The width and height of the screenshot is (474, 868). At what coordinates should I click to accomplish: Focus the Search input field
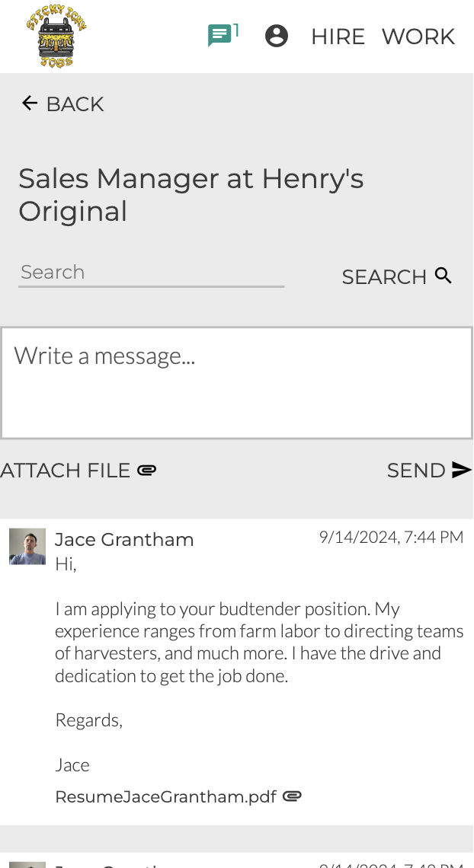click(x=151, y=273)
